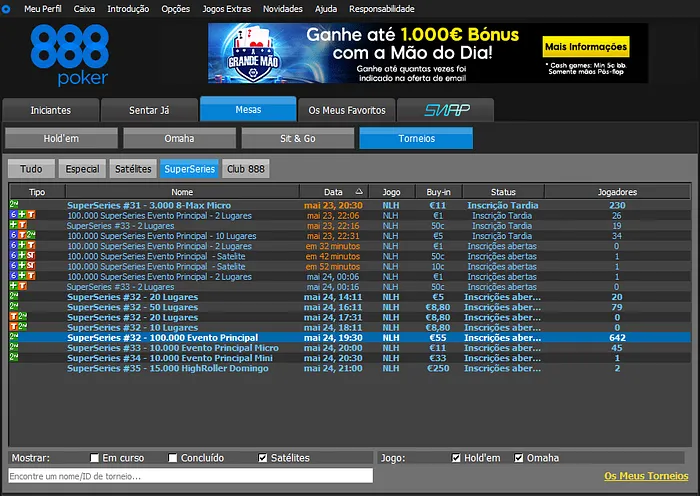Image resolution: width=700 pixels, height=496 pixels.
Task: Click the orange T icon in the 'em 32 minutos' row
Action: tap(31, 246)
